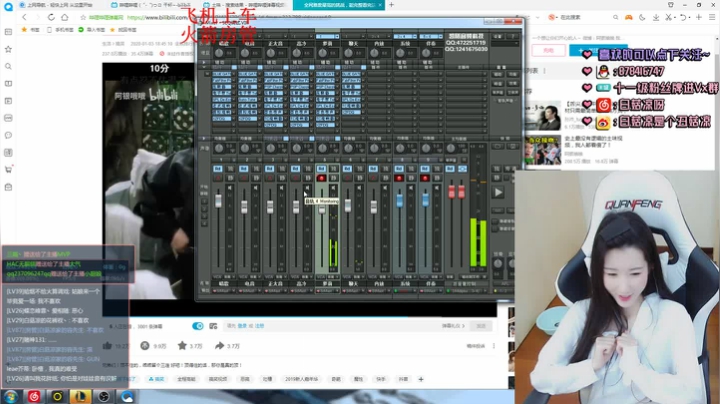Go back in the browser

24,17
